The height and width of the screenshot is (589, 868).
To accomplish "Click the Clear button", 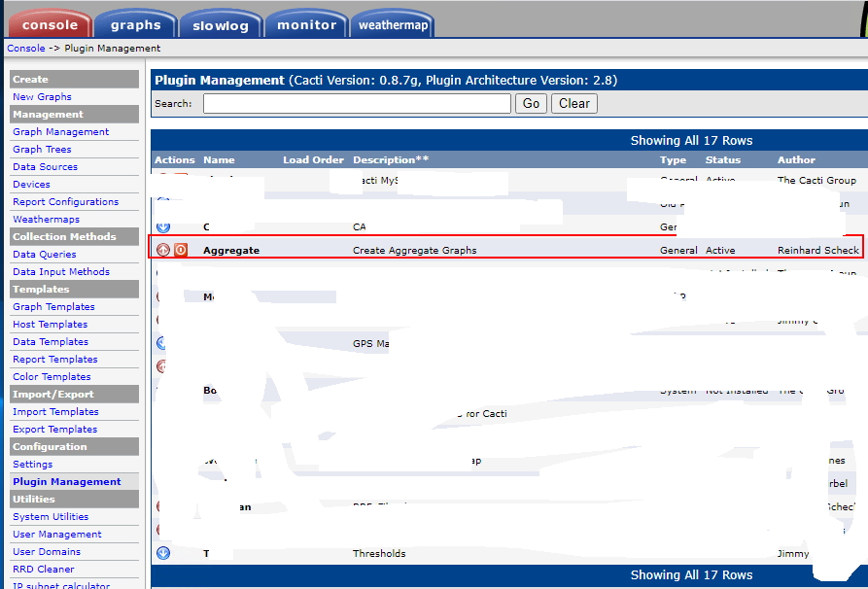I will click(x=573, y=103).
